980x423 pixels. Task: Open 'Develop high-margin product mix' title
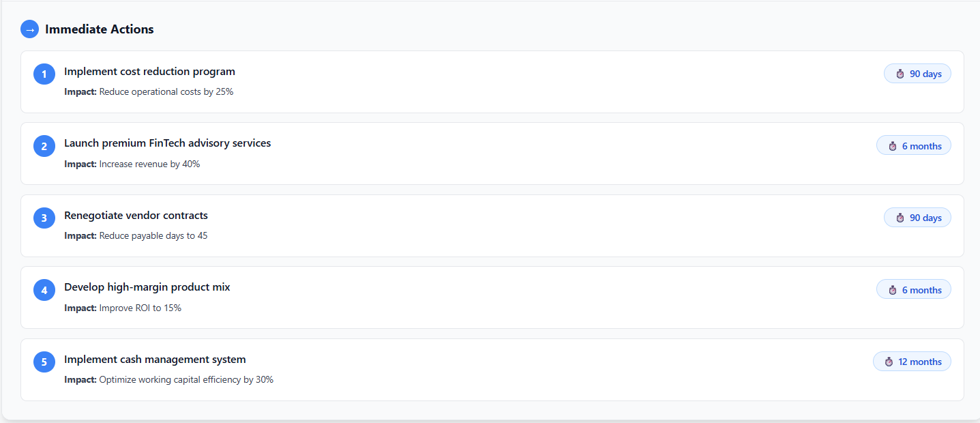(x=147, y=287)
